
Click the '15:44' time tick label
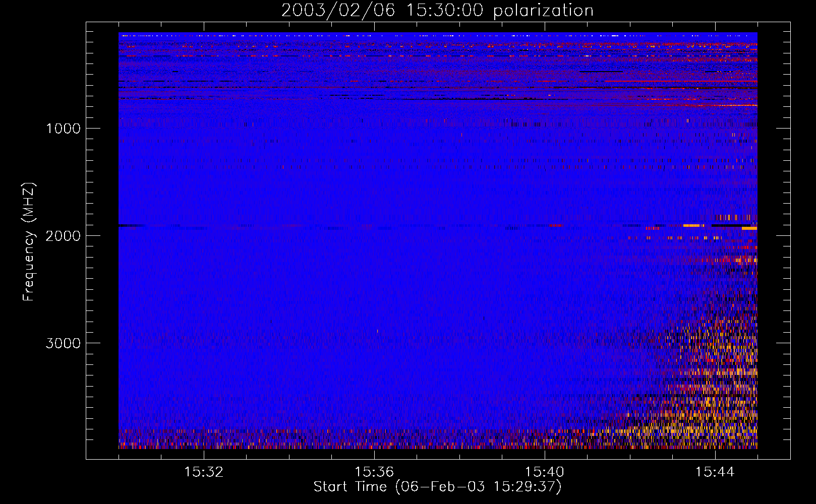pyautogui.click(x=715, y=472)
